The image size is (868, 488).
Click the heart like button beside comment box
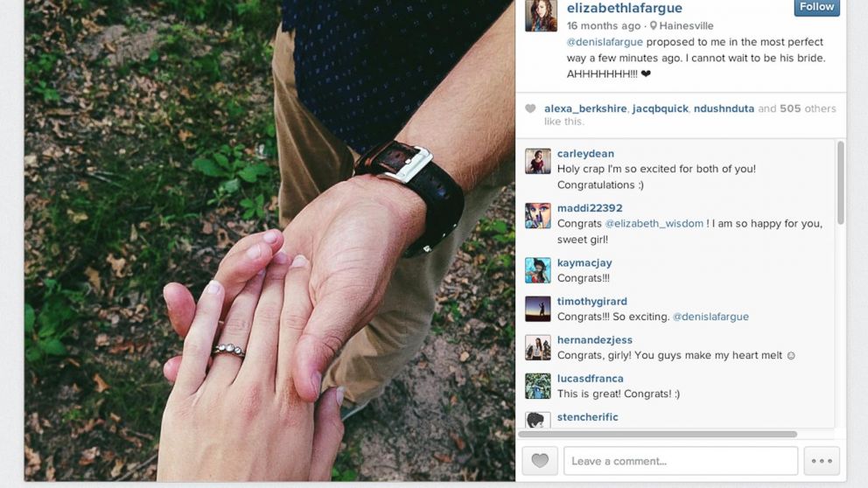pyautogui.click(x=540, y=460)
